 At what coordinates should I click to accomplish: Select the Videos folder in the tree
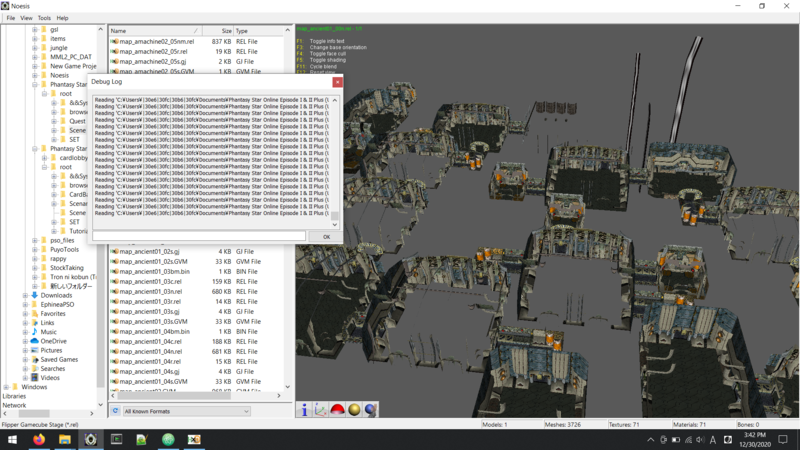(x=50, y=378)
